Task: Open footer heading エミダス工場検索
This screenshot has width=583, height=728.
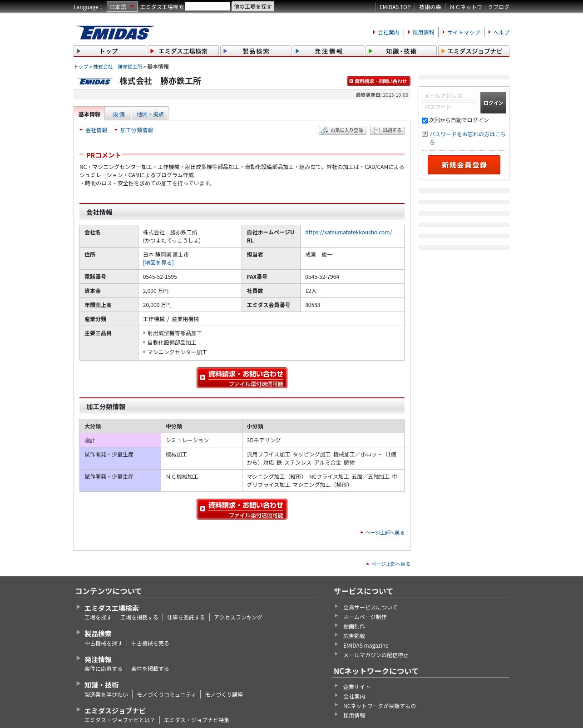Action: 112,608
